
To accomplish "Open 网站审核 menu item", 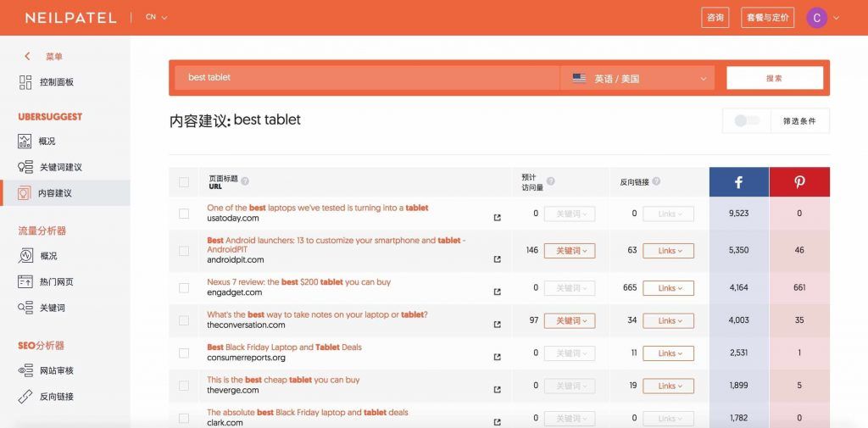I will [x=57, y=370].
